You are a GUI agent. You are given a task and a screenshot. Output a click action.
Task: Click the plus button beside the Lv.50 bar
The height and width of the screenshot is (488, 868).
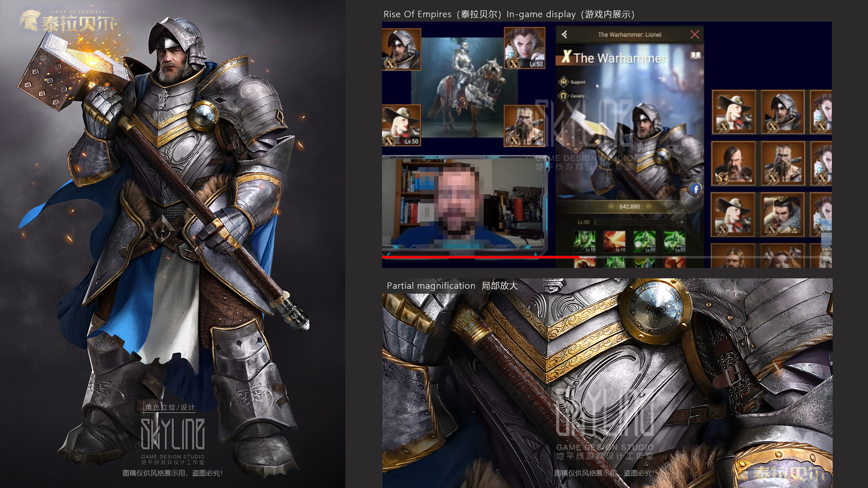[682, 222]
